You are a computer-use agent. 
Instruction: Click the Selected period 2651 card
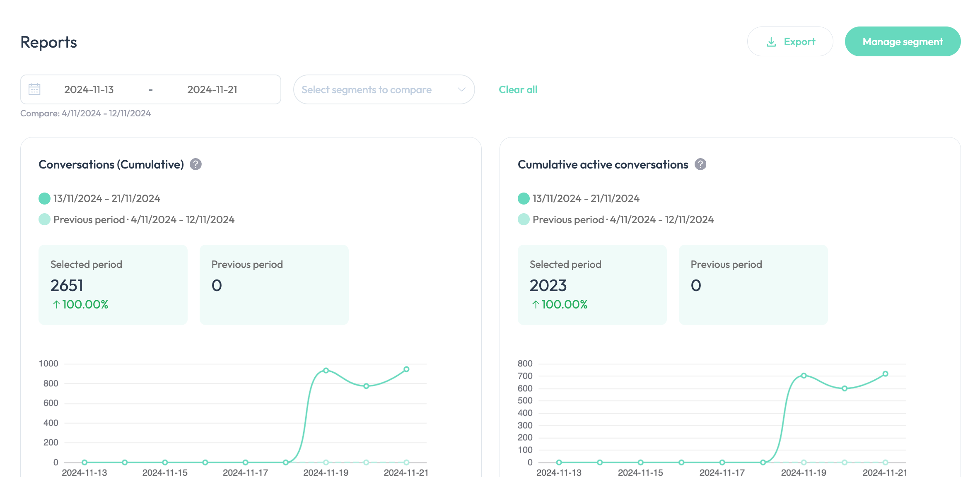point(113,285)
